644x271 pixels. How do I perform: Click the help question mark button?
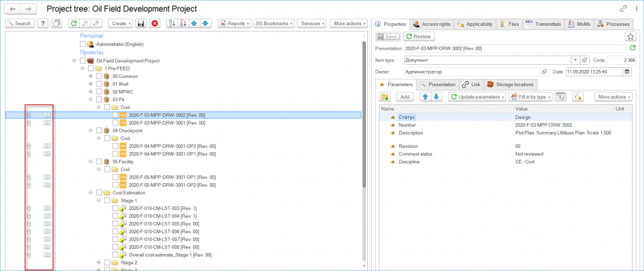[x=42, y=23]
